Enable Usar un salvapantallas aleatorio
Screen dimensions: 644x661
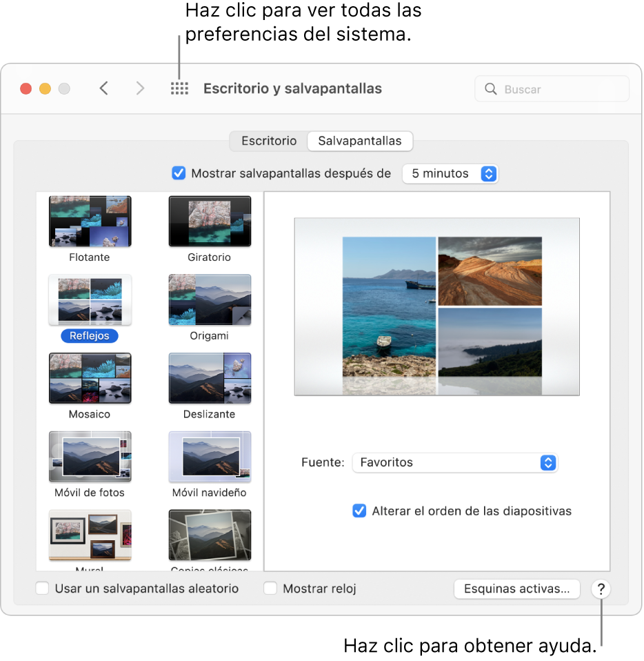(x=41, y=589)
